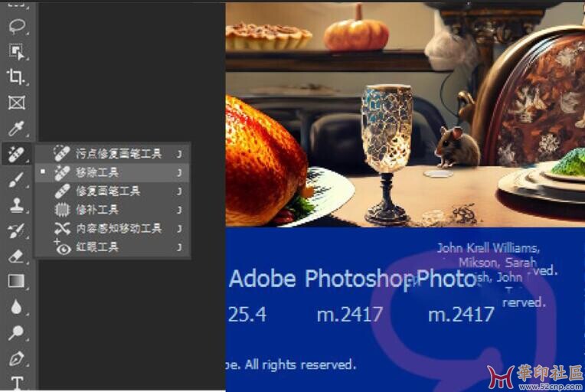The height and width of the screenshot is (392, 585).
Task: Select the Gradient tool
Action: point(16,281)
